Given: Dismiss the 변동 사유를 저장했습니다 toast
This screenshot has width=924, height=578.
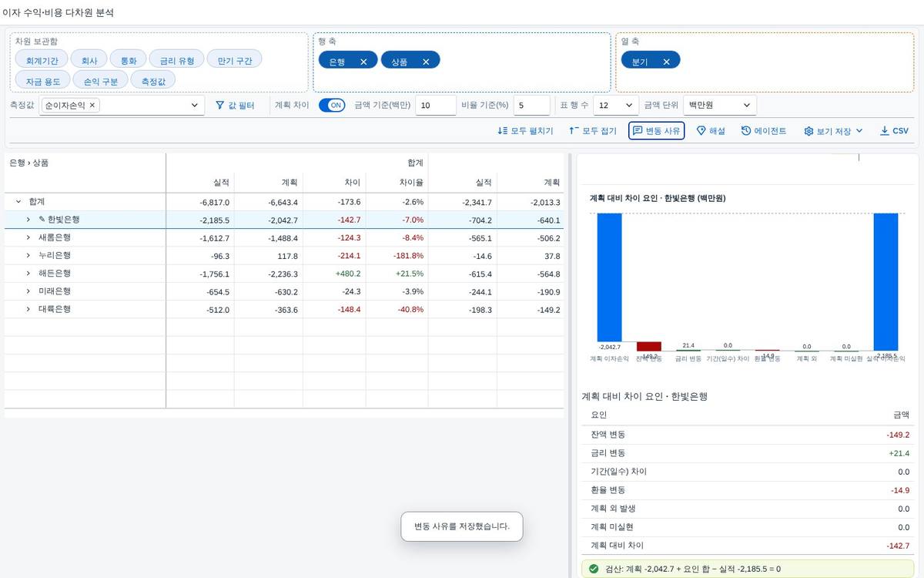Looking at the screenshot, I should click(x=462, y=526).
